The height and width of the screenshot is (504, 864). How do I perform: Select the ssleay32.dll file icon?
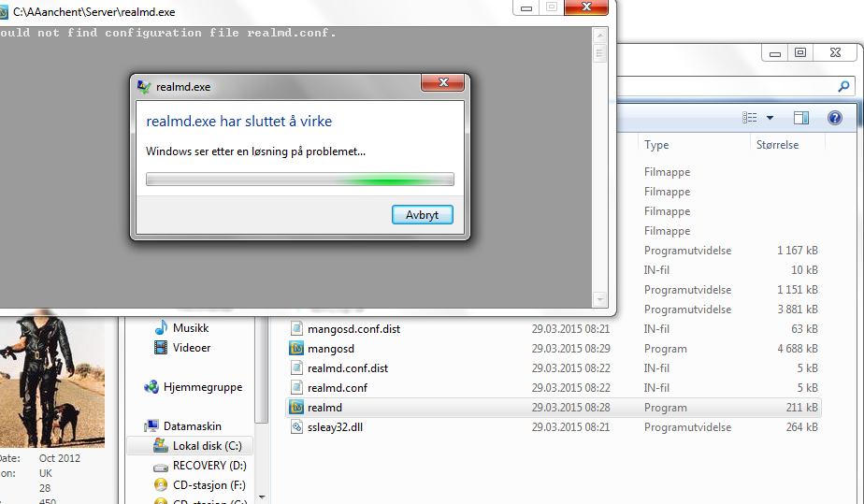click(296, 427)
